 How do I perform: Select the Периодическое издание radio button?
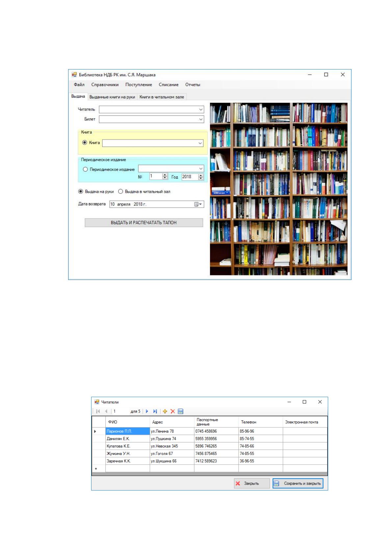[85, 169]
